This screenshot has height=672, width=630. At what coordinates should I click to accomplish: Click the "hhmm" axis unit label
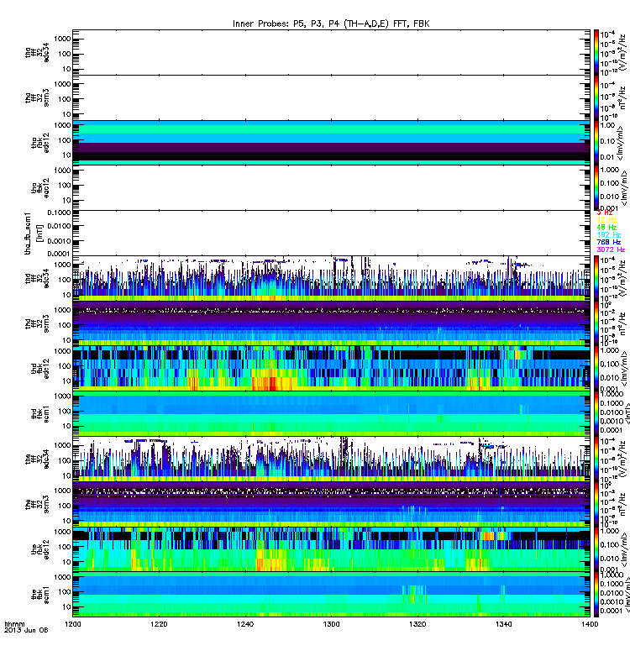(14, 624)
